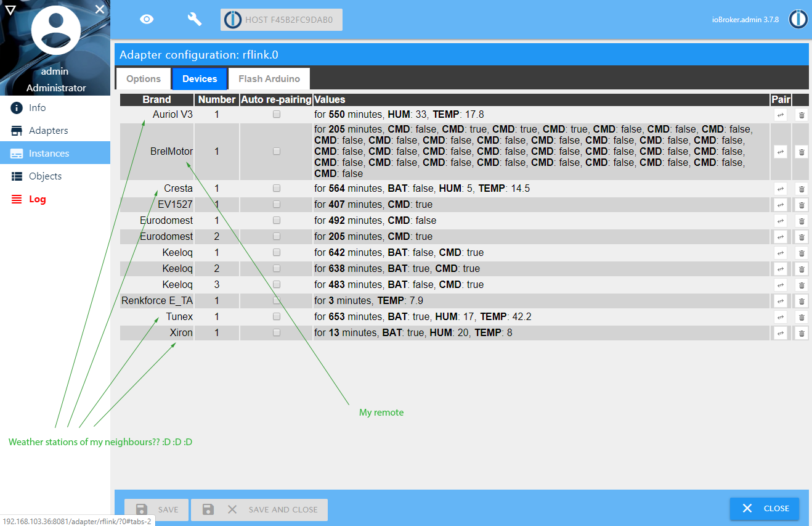Click the pair icon for Auriol V3
The image size is (812, 526).
coord(781,115)
